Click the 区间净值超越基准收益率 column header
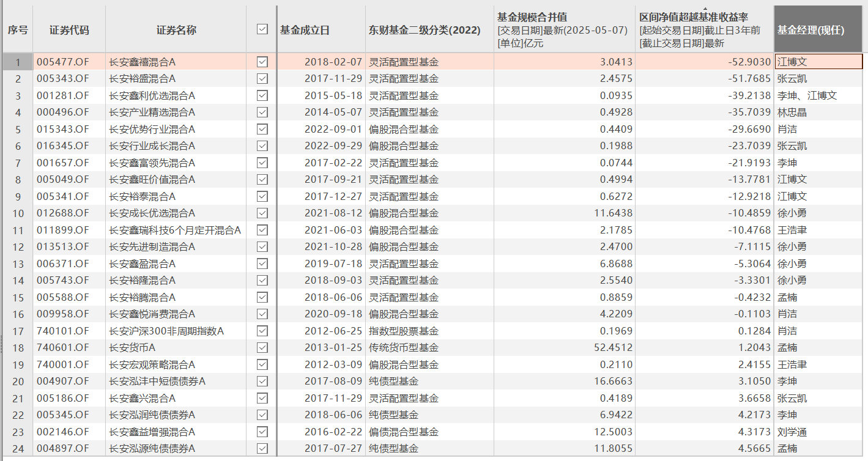 click(704, 29)
